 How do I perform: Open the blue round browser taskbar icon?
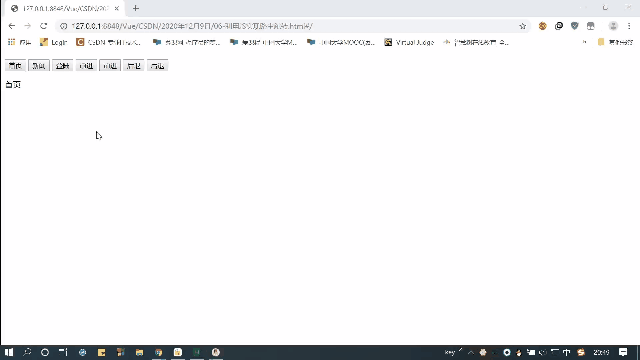click(82, 352)
